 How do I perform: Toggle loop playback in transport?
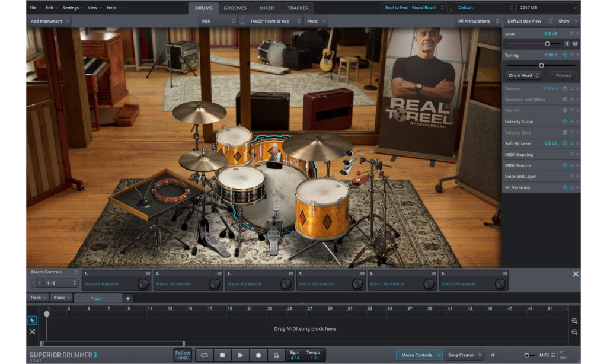[x=205, y=355]
